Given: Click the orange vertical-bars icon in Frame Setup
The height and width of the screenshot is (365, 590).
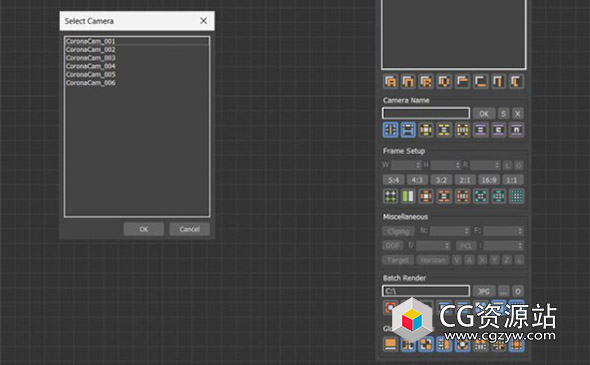Looking at the screenshot, I should (462, 196).
